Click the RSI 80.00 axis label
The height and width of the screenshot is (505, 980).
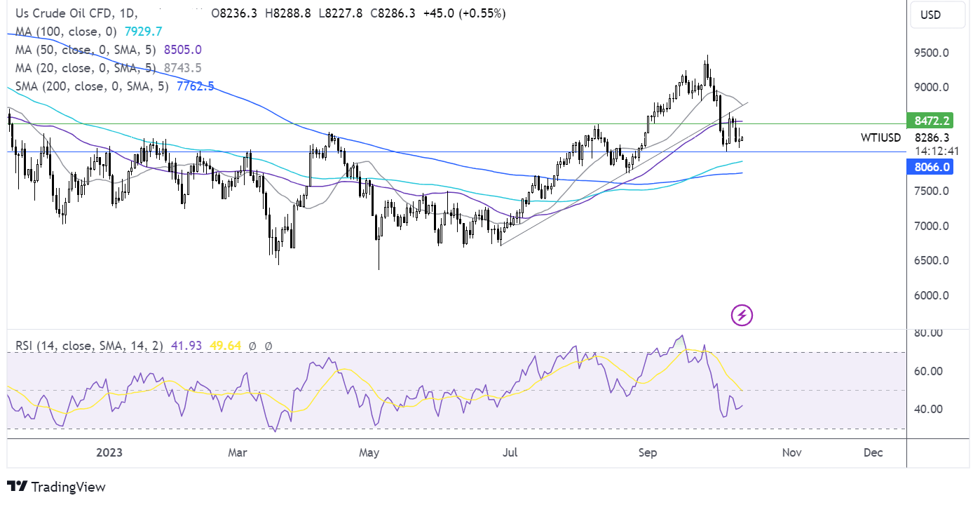click(x=930, y=332)
